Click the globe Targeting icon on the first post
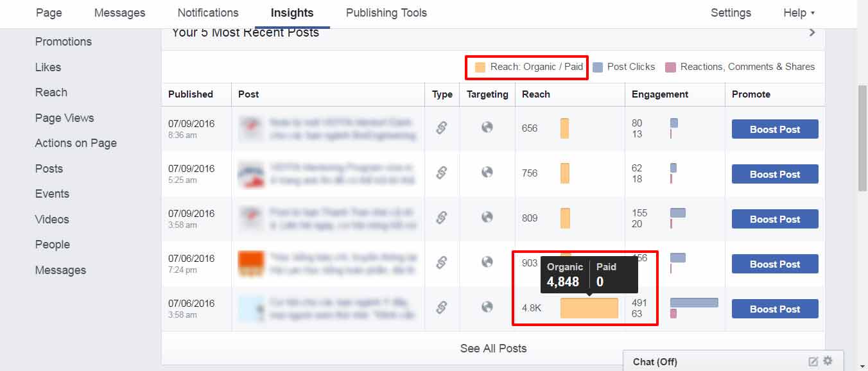This screenshot has width=868, height=371. tap(487, 128)
